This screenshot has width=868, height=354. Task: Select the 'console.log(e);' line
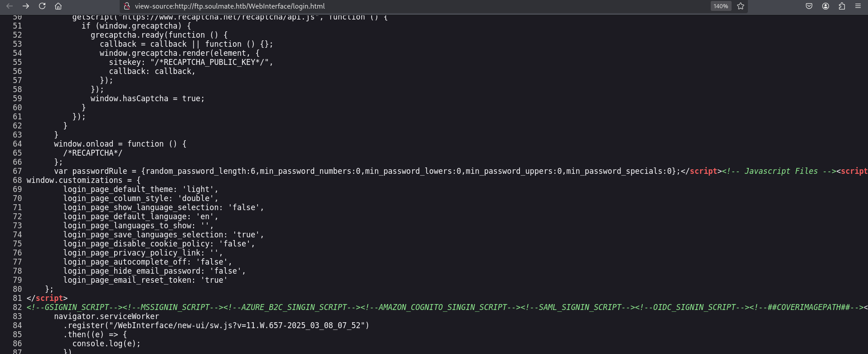point(107,344)
